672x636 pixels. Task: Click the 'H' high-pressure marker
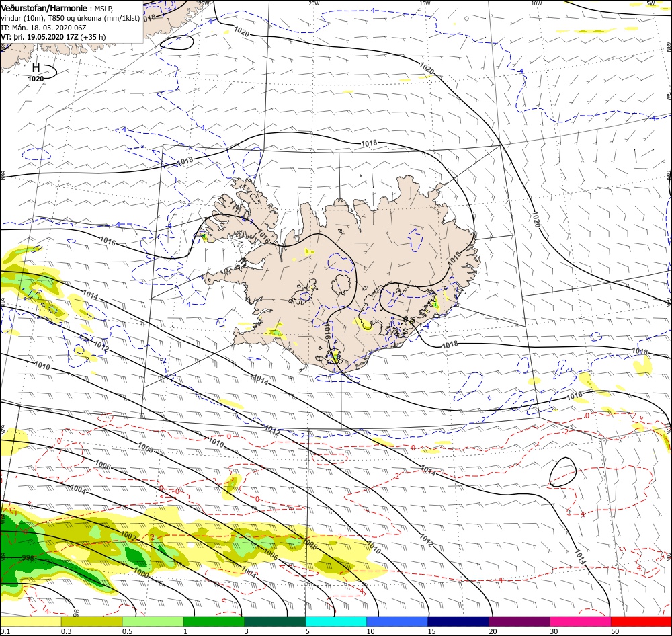[36, 67]
